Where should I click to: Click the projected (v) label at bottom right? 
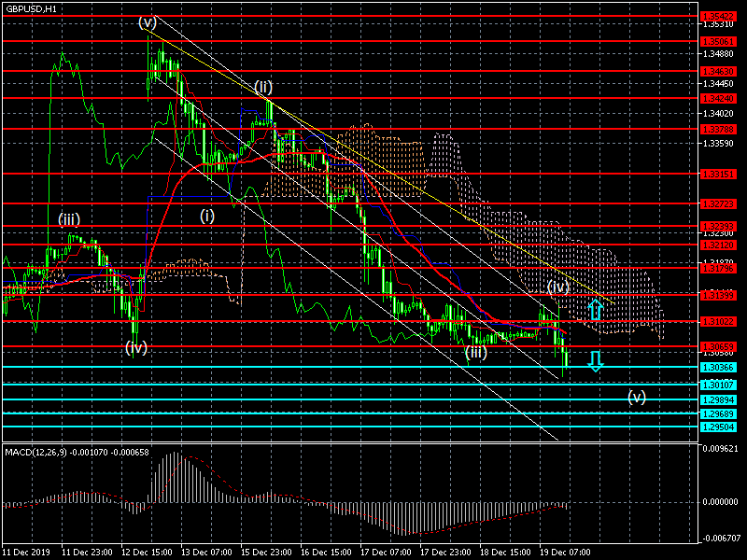637,397
